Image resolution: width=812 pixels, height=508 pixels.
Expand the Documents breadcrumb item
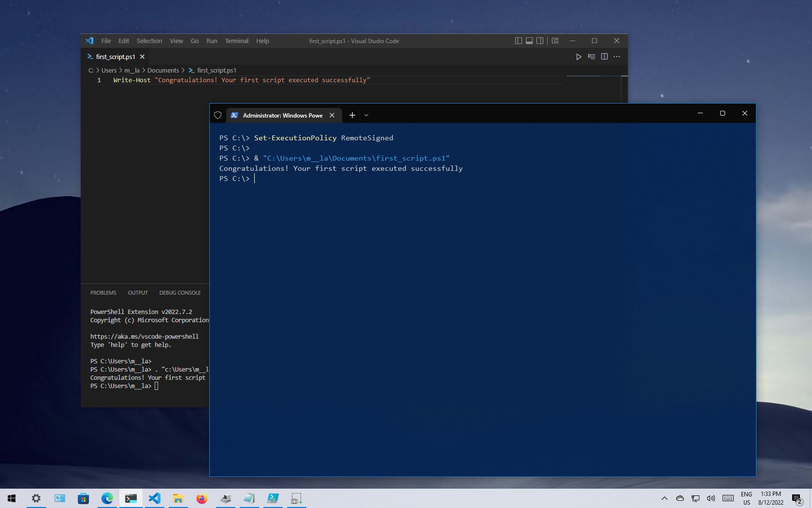pos(163,70)
